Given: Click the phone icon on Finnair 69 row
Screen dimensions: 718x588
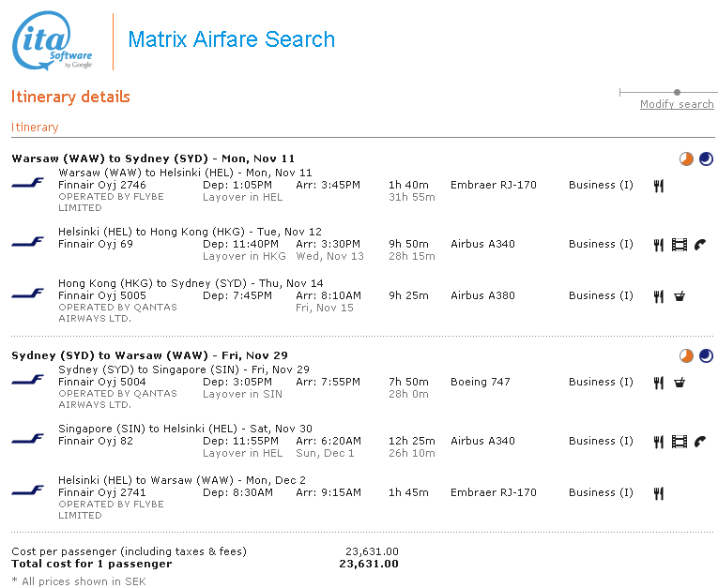Looking at the screenshot, I should pos(700,245).
